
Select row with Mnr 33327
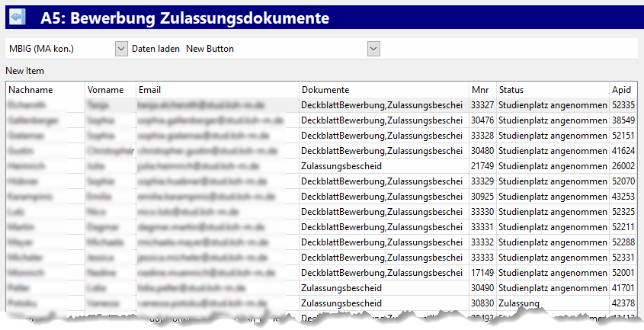(x=482, y=105)
